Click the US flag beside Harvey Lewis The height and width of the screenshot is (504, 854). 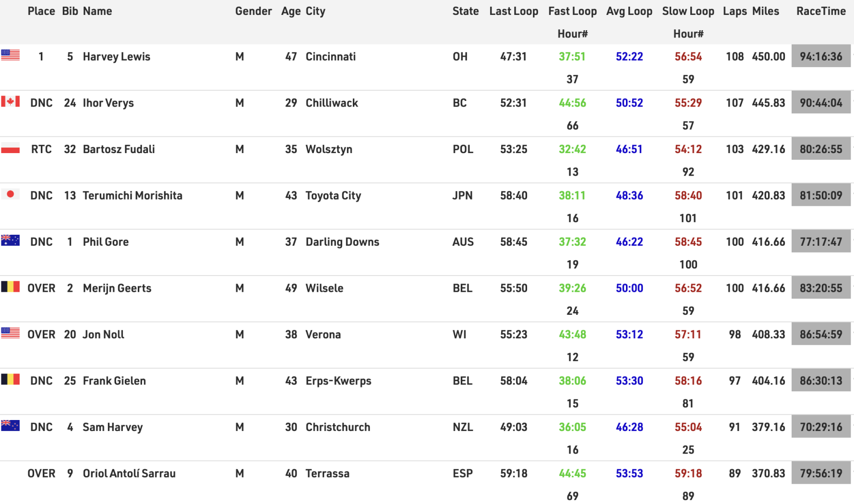pyautogui.click(x=10, y=55)
